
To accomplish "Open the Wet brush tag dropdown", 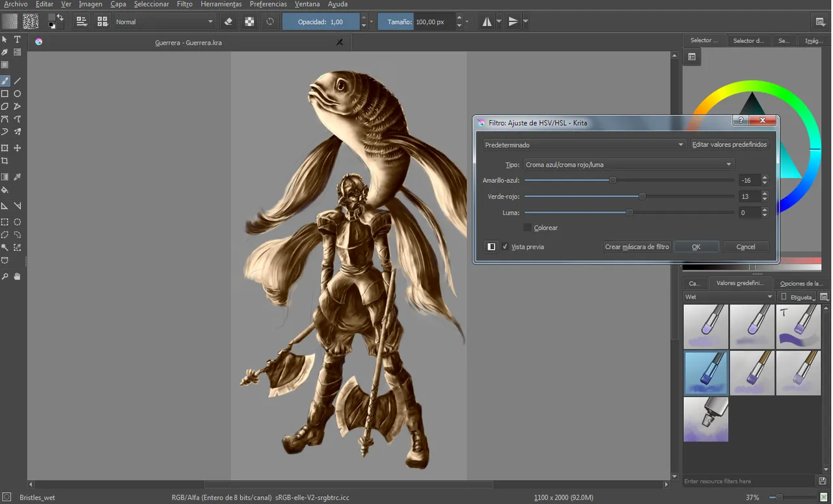I will click(729, 297).
